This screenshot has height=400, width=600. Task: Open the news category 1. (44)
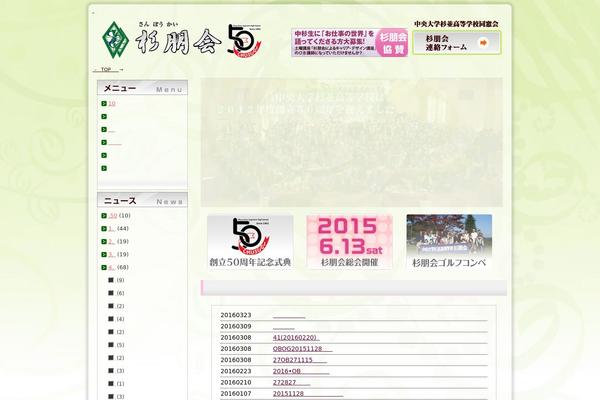pos(111,229)
